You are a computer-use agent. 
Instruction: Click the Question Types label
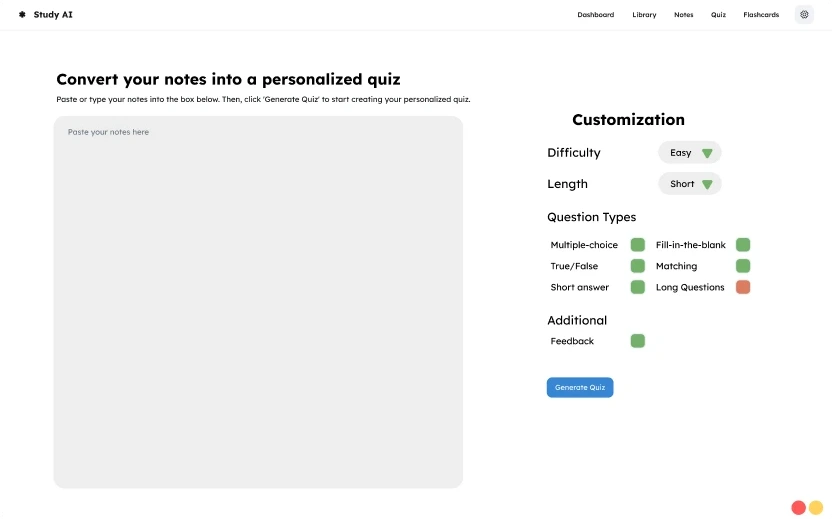(x=592, y=217)
